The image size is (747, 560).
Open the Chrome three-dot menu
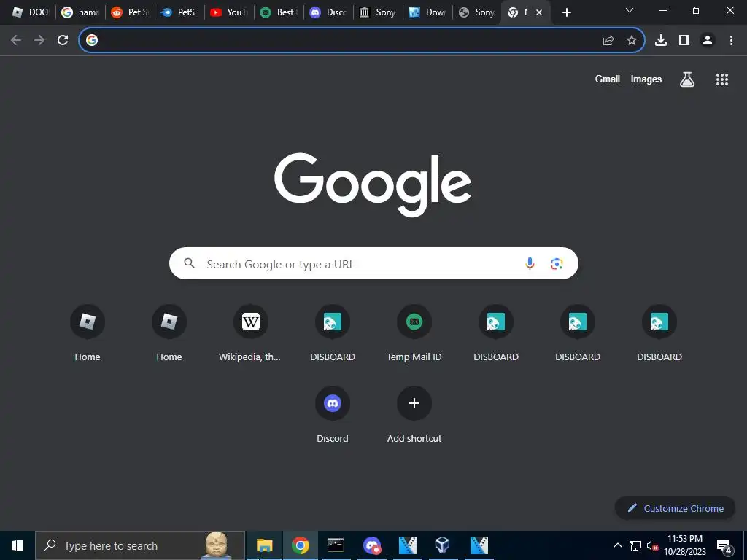click(x=731, y=41)
